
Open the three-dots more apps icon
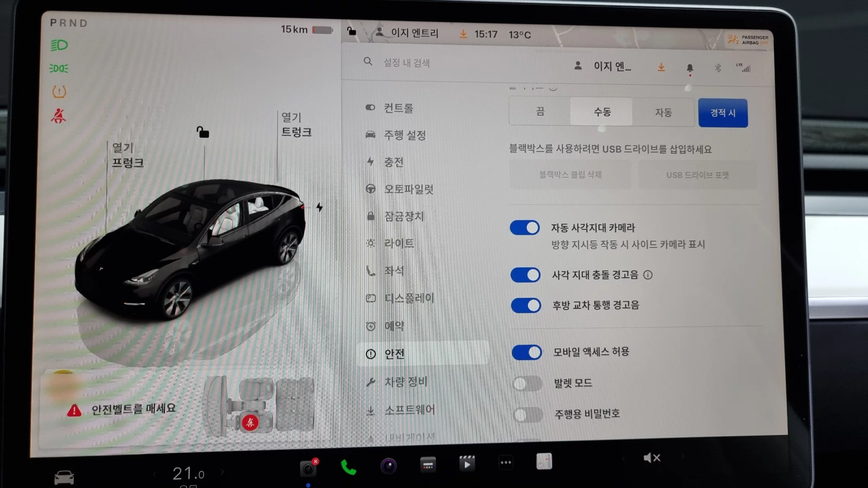(505, 463)
